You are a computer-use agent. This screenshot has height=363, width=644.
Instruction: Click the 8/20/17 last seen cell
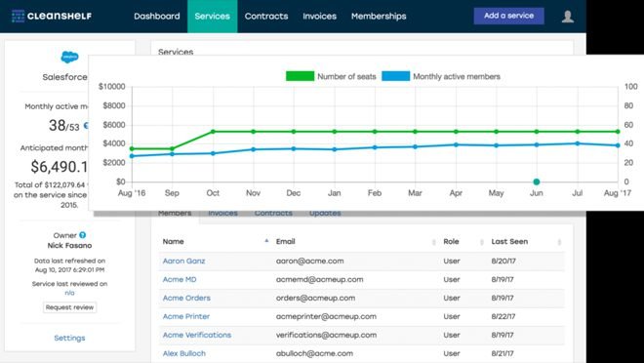[503, 262]
